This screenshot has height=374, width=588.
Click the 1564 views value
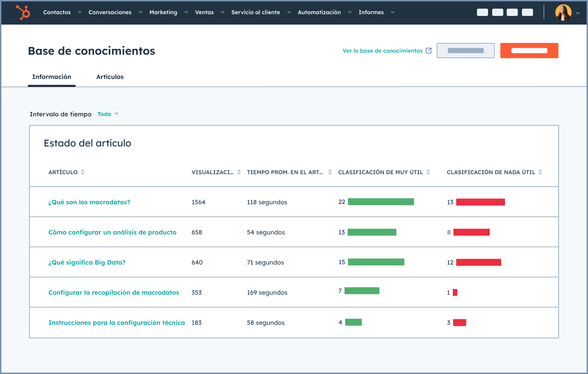point(199,202)
